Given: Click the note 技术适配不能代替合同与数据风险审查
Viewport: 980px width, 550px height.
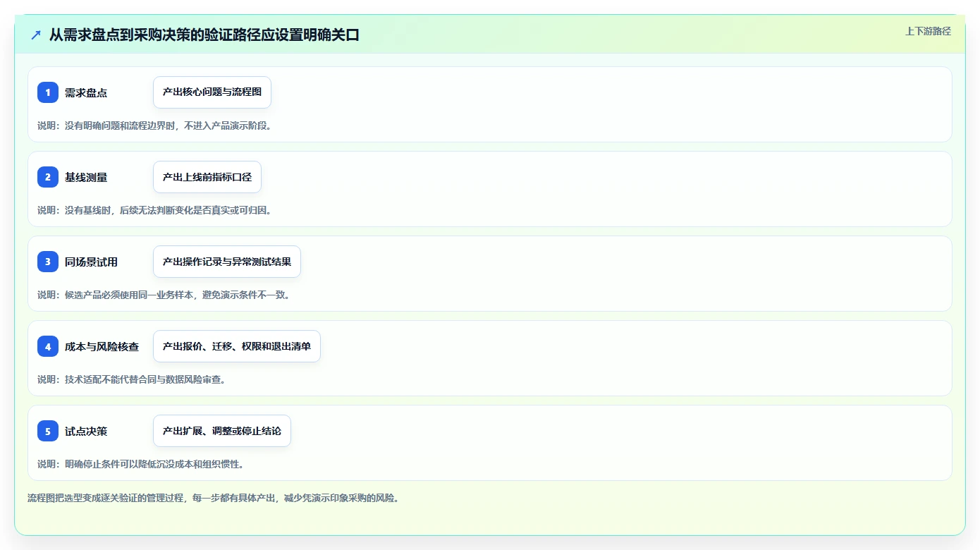Looking at the screenshot, I should (131, 379).
